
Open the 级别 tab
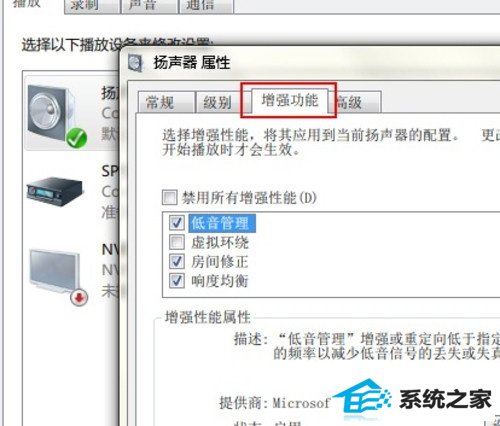point(219,102)
